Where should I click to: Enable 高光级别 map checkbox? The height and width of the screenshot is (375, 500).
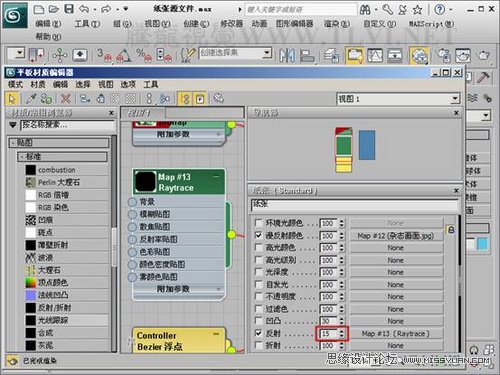pos(258,260)
